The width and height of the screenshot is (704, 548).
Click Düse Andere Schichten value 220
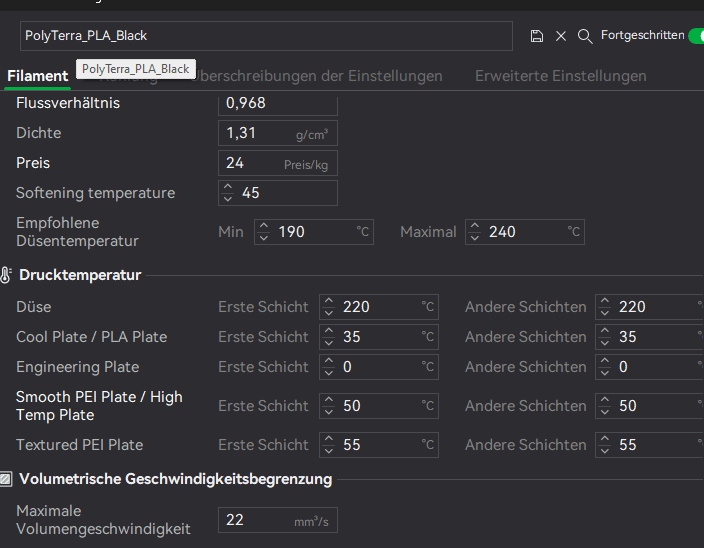tap(632, 307)
